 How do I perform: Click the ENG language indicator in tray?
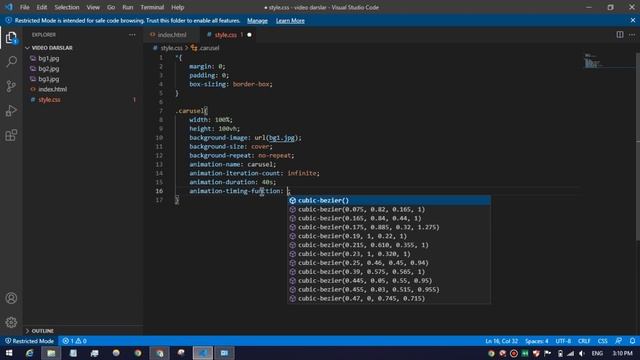[597, 353]
